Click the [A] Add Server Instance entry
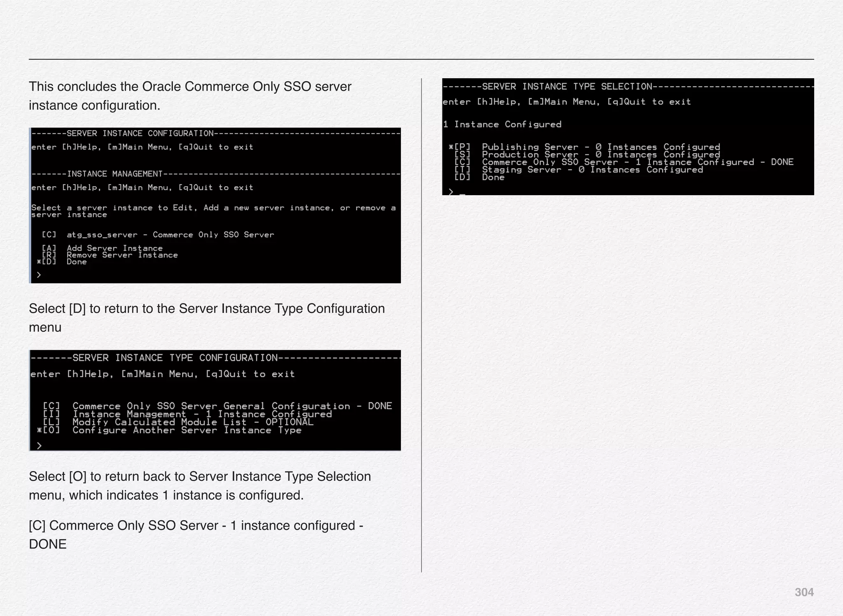Image resolution: width=843 pixels, height=616 pixels. [102, 248]
